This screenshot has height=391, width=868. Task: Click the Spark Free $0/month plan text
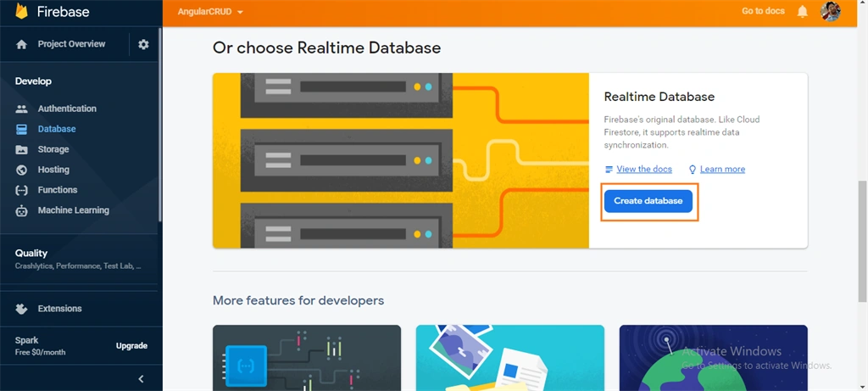[41, 346]
